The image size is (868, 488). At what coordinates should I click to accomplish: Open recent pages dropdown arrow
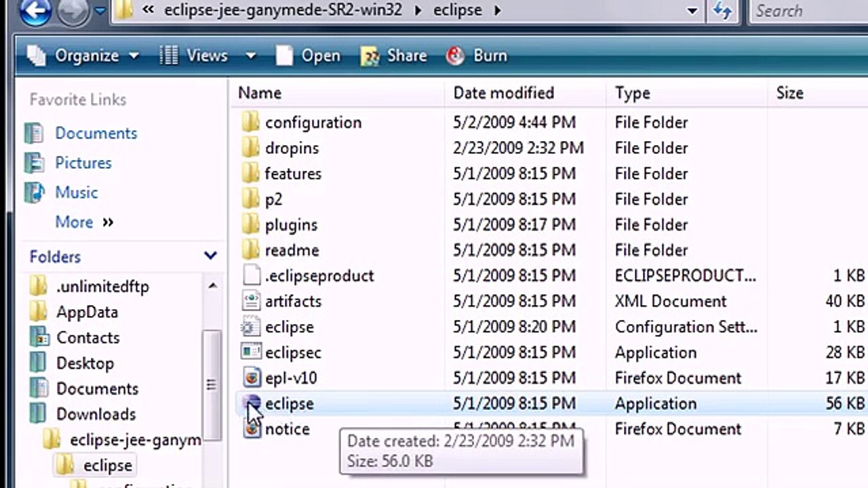[100, 11]
